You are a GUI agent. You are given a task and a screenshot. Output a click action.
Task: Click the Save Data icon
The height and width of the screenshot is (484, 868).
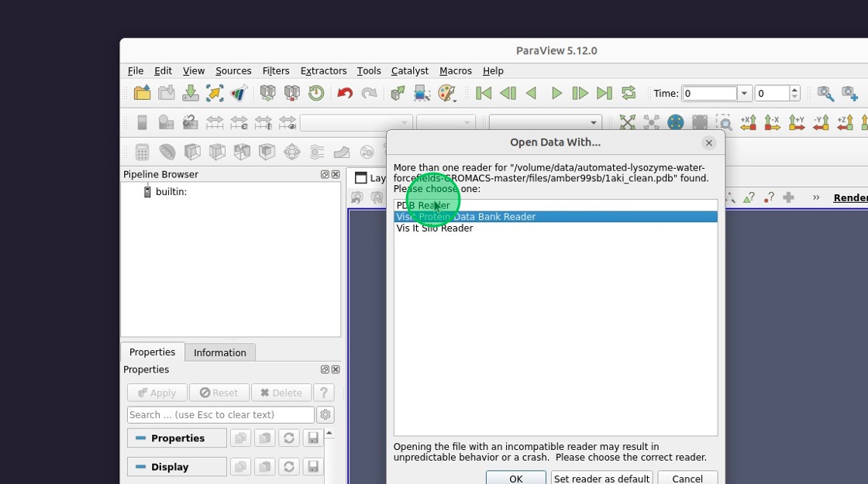point(167,93)
